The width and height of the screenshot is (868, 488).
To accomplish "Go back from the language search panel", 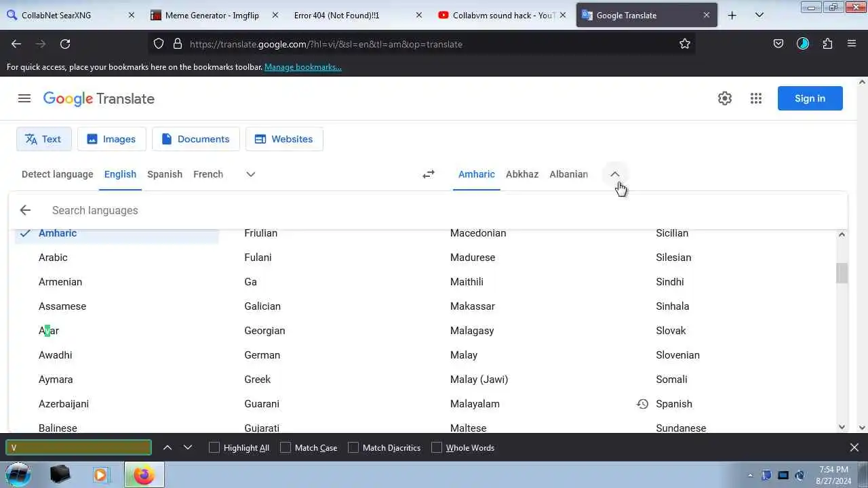I will [25, 210].
